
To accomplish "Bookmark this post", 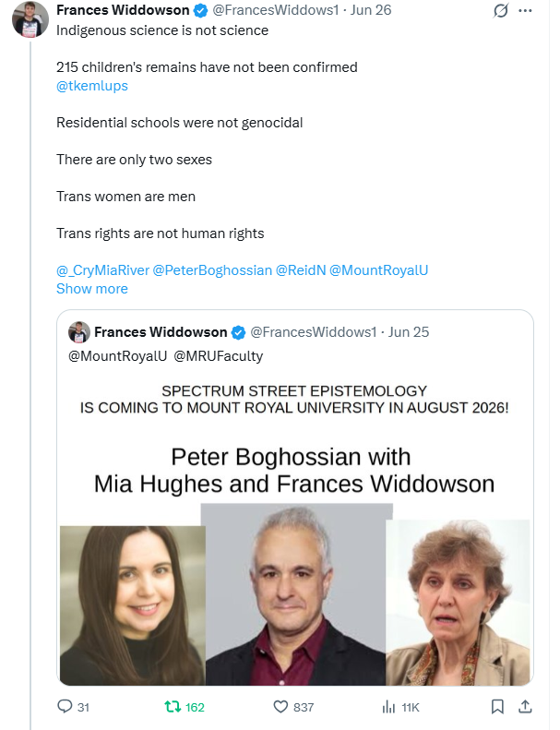I will [x=497, y=707].
